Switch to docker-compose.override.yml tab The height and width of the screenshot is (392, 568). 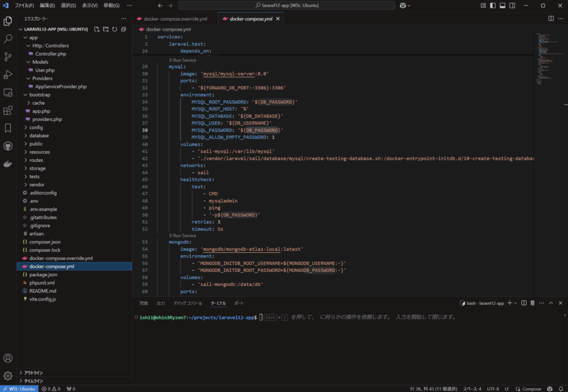[176, 19]
